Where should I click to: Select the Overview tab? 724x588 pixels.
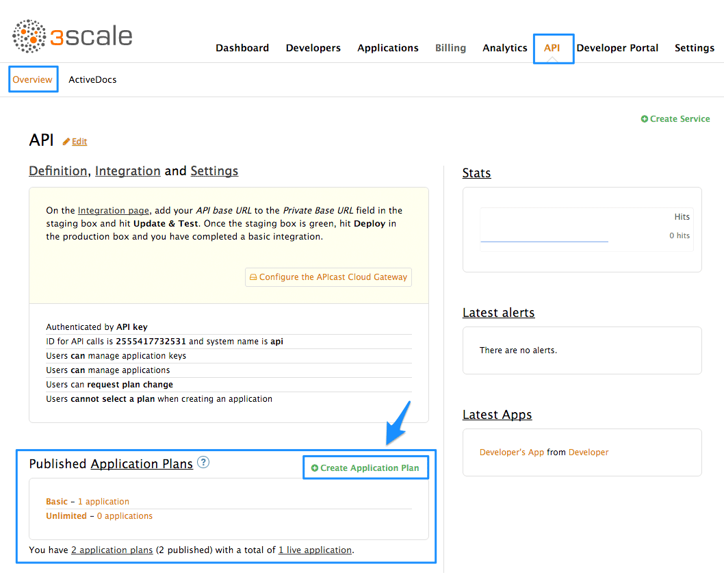33,79
